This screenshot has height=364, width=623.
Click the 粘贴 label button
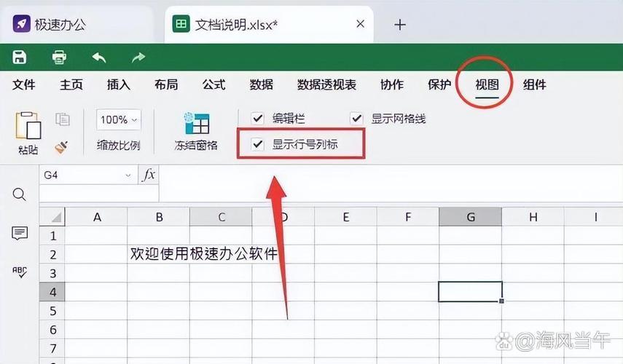[x=28, y=150]
